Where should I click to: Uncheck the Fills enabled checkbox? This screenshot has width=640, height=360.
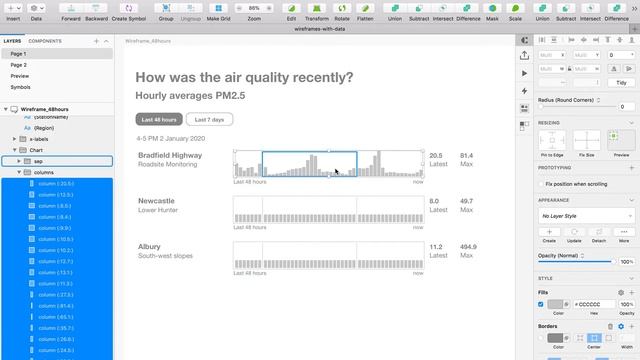coord(541,304)
